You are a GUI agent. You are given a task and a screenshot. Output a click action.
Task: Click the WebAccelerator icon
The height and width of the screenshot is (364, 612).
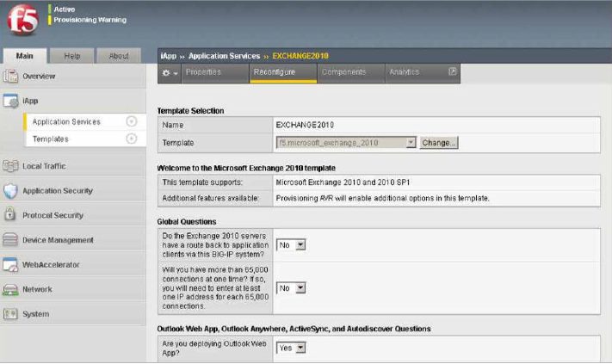pos(10,264)
